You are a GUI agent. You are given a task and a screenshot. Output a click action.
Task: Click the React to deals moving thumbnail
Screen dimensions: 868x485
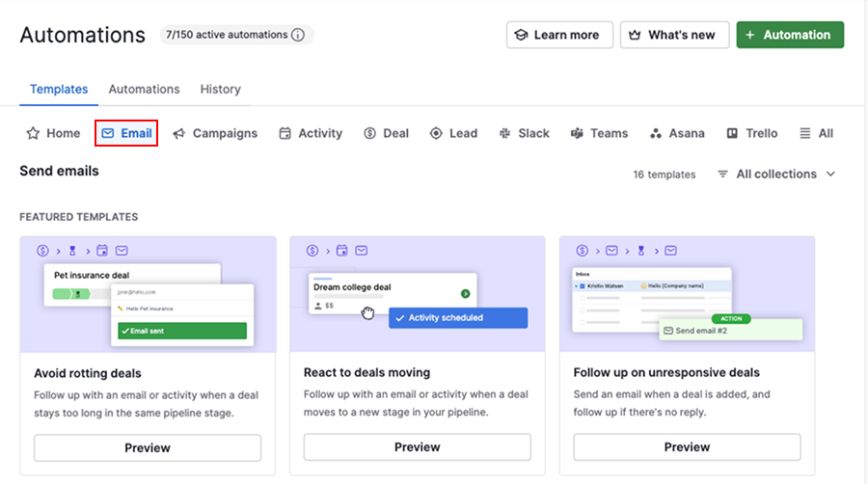tap(417, 294)
